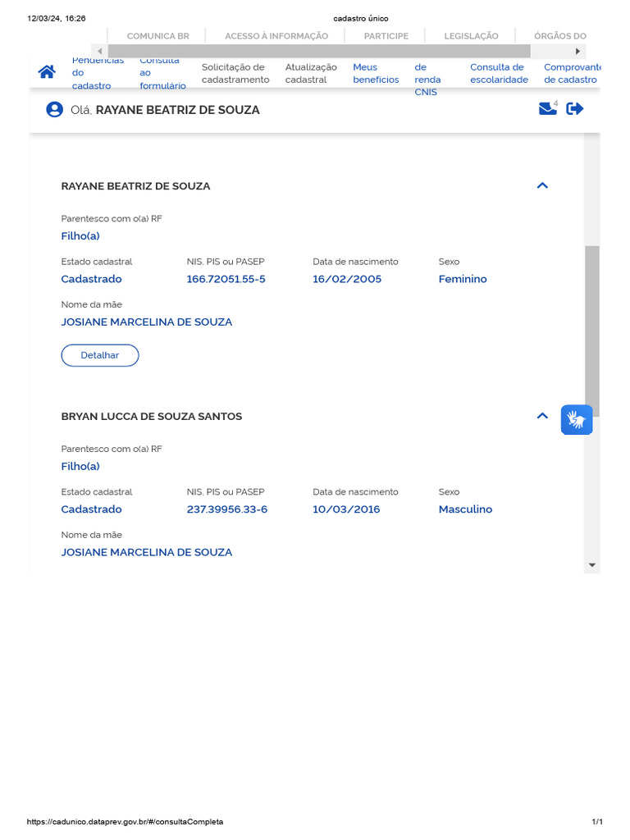The width and height of the screenshot is (630, 840).
Task: Open Meus benefícios link
Action: [x=376, y=73]
